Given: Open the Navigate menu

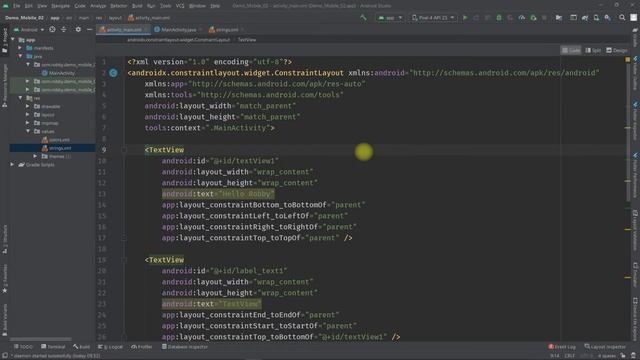Looking at the screenshot, I should (60, 6).
